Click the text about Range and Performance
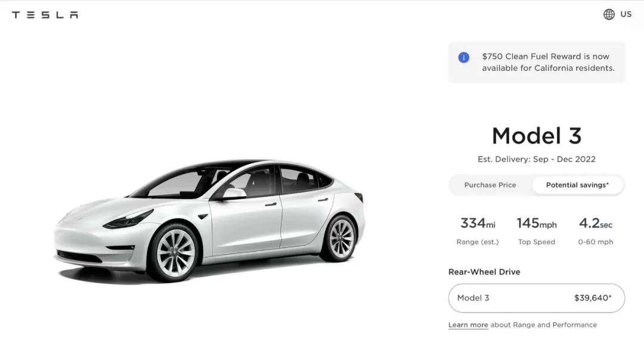This screenshot has height=341, width=644. pos(544,324)
